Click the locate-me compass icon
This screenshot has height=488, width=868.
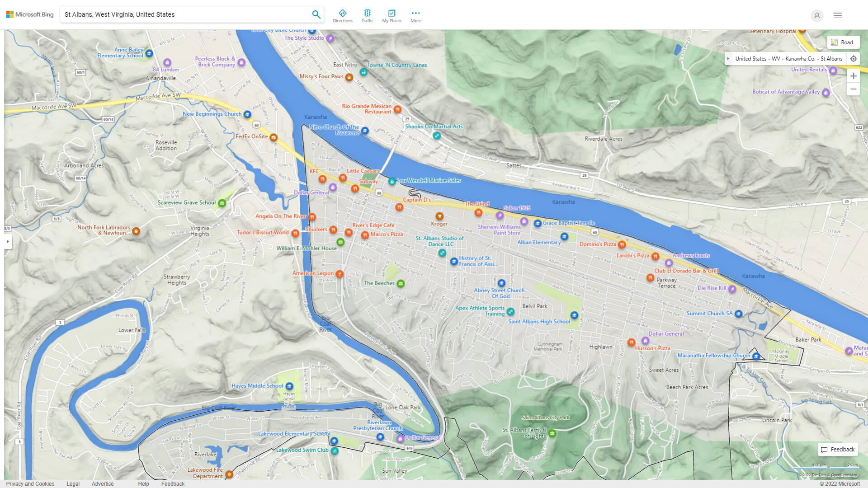[x=854, y=59]
